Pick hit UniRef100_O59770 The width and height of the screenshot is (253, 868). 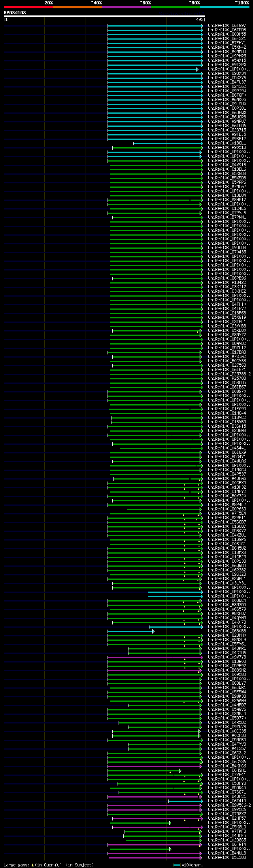[227, 718]
